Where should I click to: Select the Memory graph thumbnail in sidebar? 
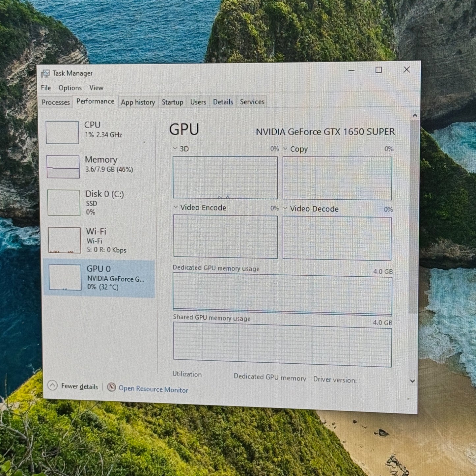coord(63,167)
